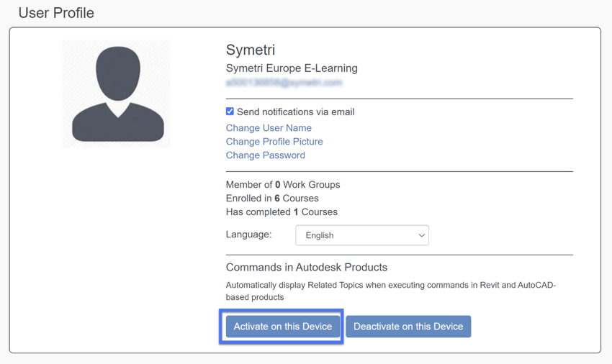Select the Symetri user name heading
The image size is (612, 364).
(x=251, y=50)
